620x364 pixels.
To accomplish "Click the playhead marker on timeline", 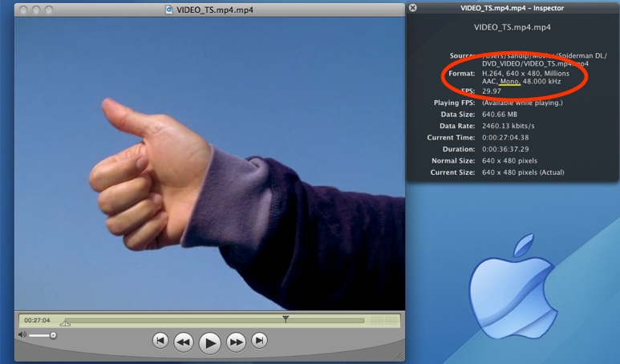I will click(286, 318).
